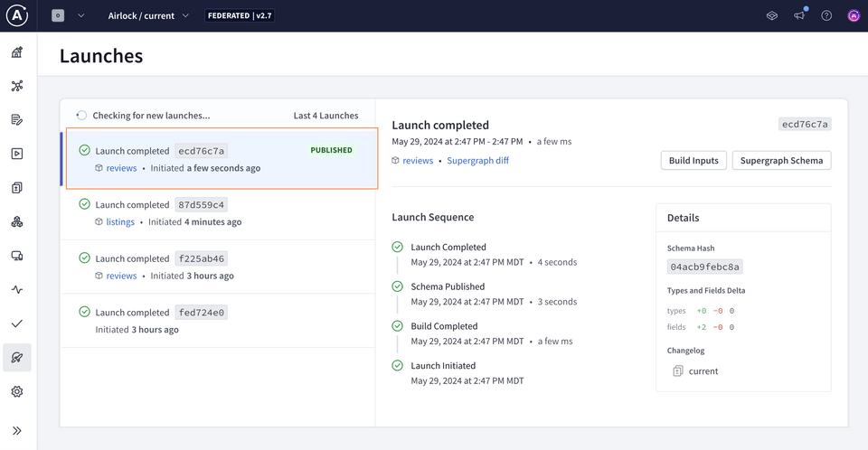868x450 pixels.
Task: Open the Schema editor pencil sidebar icon
Action: click(x=17, y=119)
